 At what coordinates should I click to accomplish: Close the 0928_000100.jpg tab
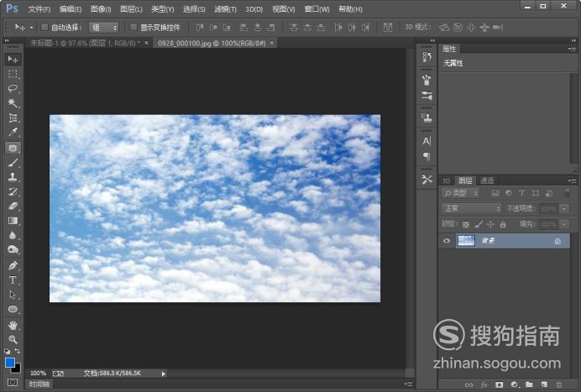point(272,43)
